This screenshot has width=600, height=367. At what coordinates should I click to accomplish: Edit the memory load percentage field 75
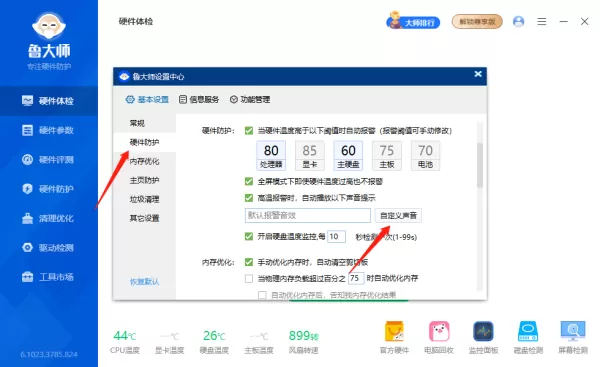355,278
